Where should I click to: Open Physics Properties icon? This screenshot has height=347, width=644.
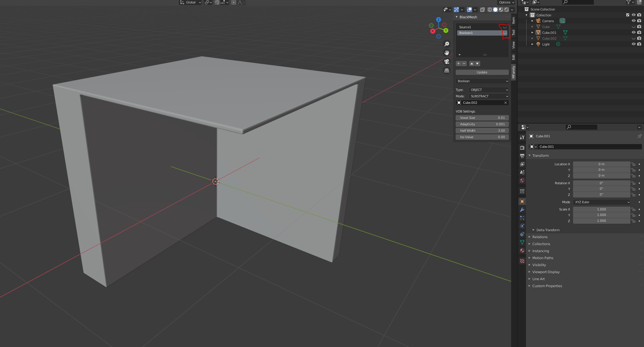pos(522,226)
